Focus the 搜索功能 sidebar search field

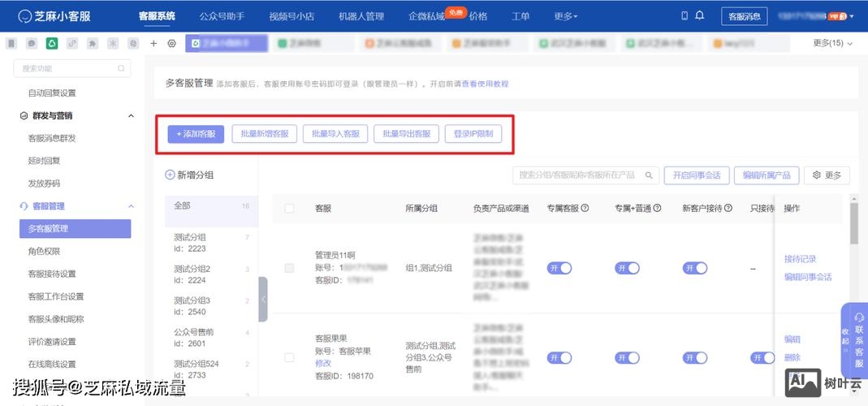[x=72, y=69]
